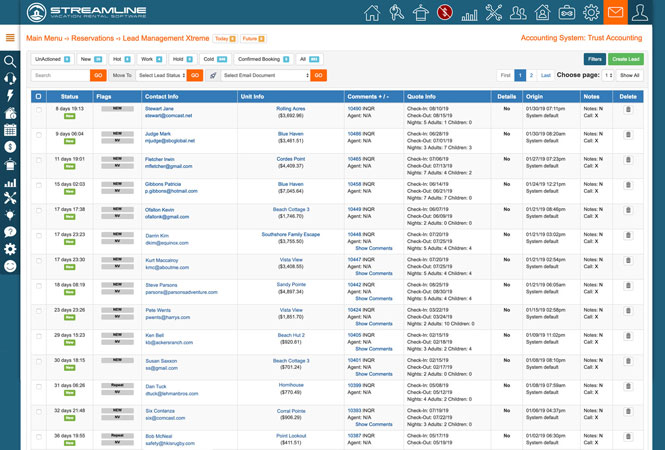Open the Choose page dropdown

[x=608, y=75]
